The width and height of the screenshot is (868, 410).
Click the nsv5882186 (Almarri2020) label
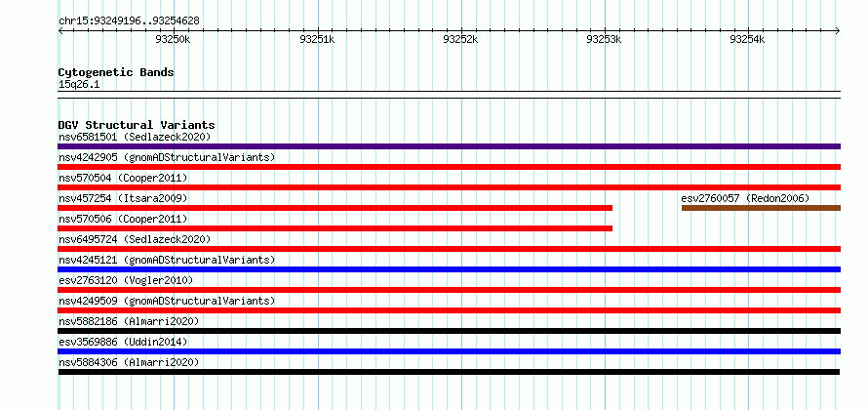(x=129, y=321)
